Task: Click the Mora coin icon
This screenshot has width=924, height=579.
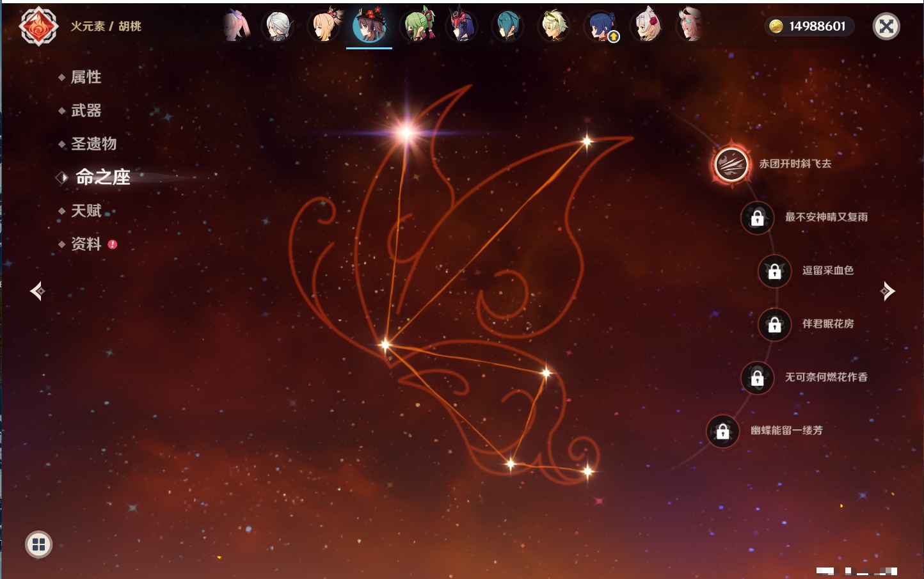Action: (776, 26)
